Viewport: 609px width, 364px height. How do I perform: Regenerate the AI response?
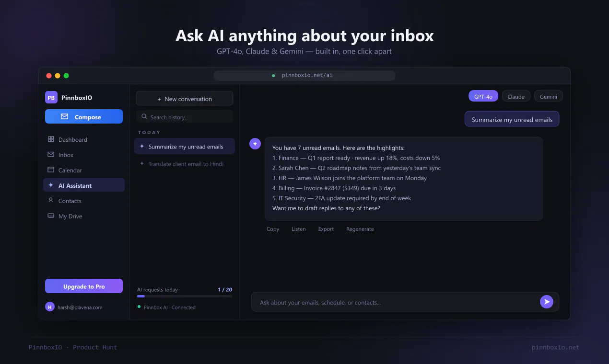pyautogui.click(x=360, y=229)
